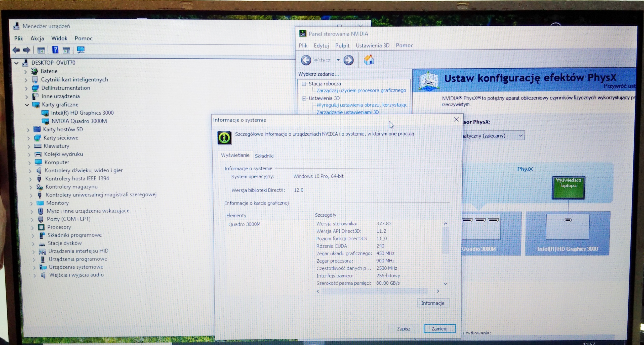Screen dimensions: 644x345
Task: Switch to the Wyświetlanie tab
Action: 235,155
